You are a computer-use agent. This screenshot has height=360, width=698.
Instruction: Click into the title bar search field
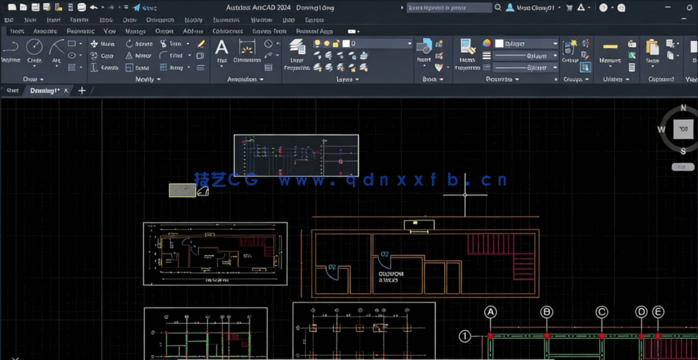click(x=449, y=8)
